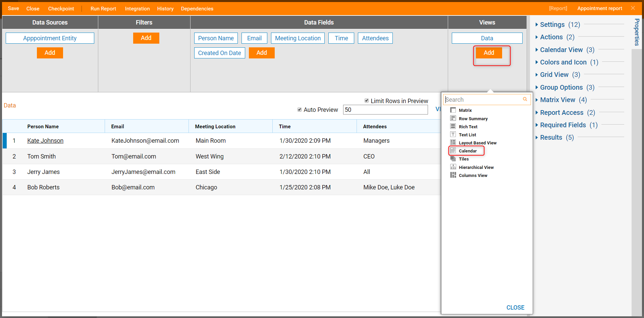The width and height of the screenshot is (644, 318).
Task: Open the Integration menu item
Action: (138, 8)
